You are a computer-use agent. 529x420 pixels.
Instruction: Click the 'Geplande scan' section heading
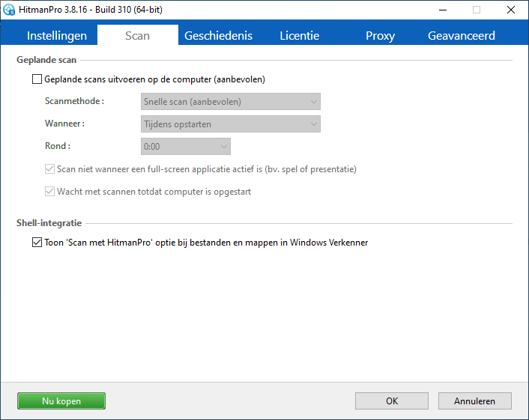click(x=46, y=60)
